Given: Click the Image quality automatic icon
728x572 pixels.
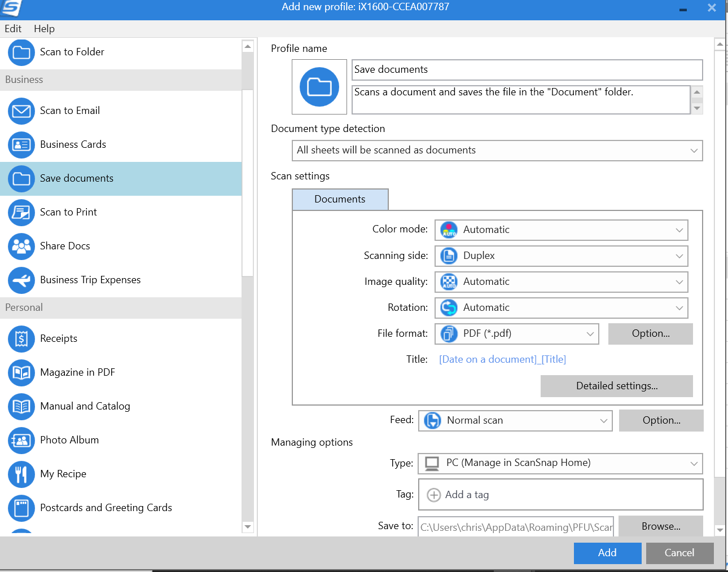Looking at the screenshot, I should point(449,281).
